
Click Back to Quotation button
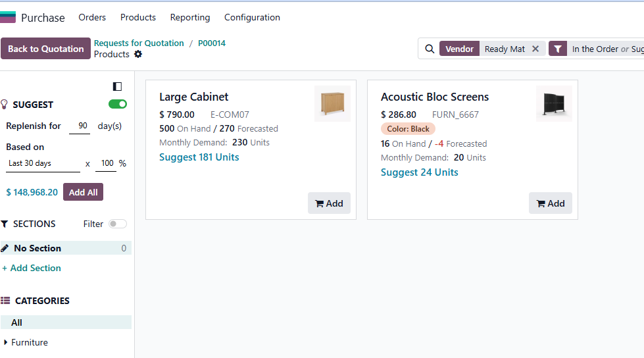(x=45, y=49)
